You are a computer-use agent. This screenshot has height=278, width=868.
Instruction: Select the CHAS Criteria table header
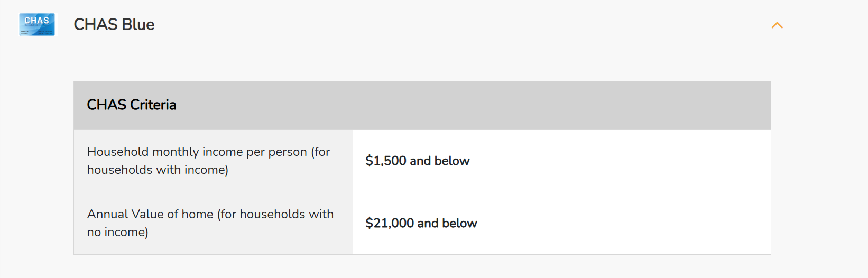pyautogui.click(x=422, y=105)
